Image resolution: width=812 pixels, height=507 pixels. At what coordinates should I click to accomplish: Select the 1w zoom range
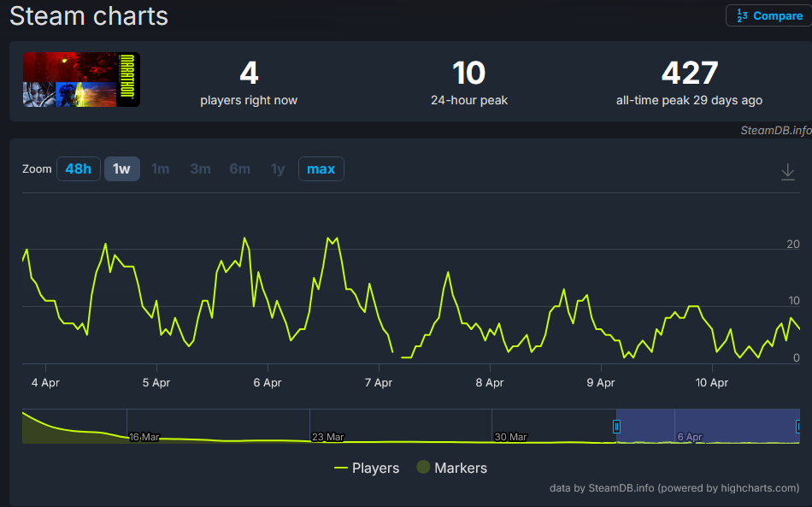(x=121, y=168)
